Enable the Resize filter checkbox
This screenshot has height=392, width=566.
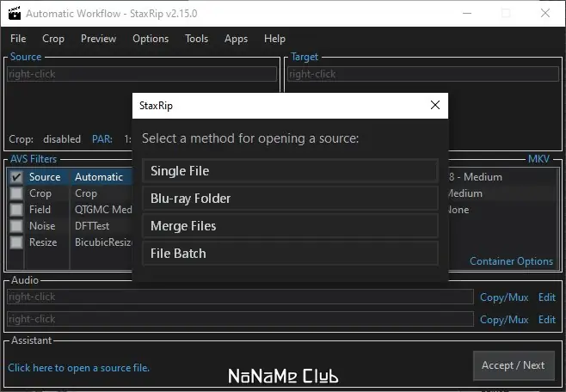16,242
